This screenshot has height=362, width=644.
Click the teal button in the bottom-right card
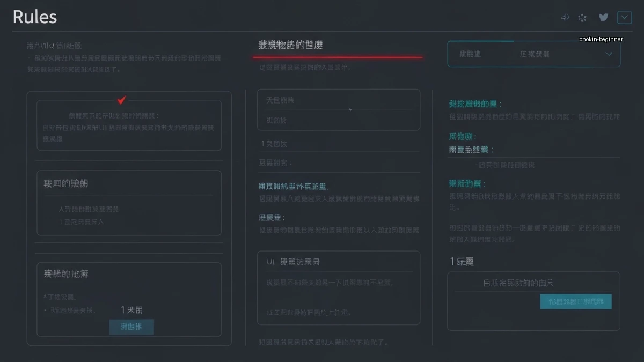[x=576, y=301]
